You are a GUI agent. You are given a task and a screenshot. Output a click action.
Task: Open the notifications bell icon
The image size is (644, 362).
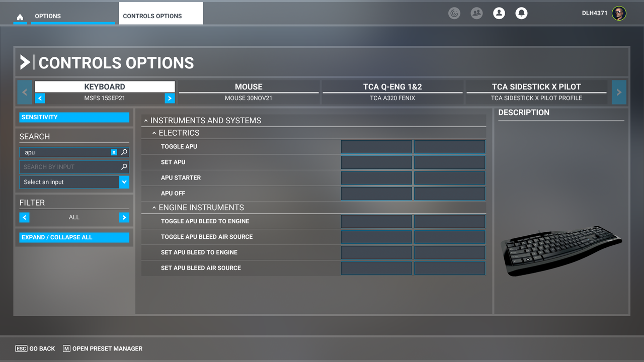tap(521, 13)
